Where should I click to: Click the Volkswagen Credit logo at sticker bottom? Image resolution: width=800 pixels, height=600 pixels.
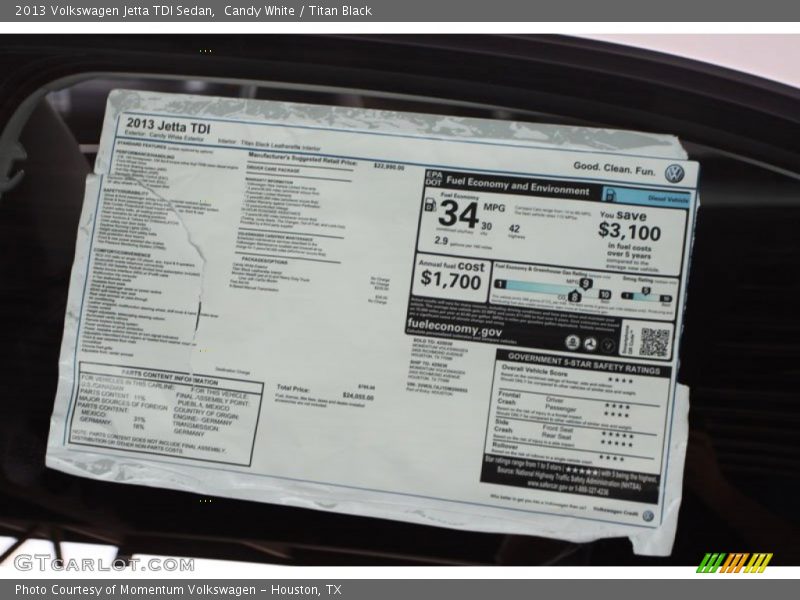coord(647,516)
